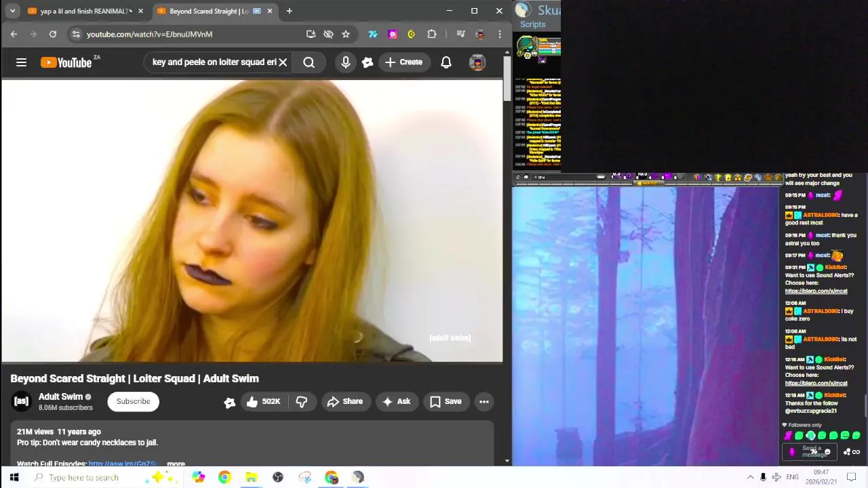Viewport: 868px width, 488px height.
Task: Open OBS Studio from the taskbar
Action: tap(278, 477)
